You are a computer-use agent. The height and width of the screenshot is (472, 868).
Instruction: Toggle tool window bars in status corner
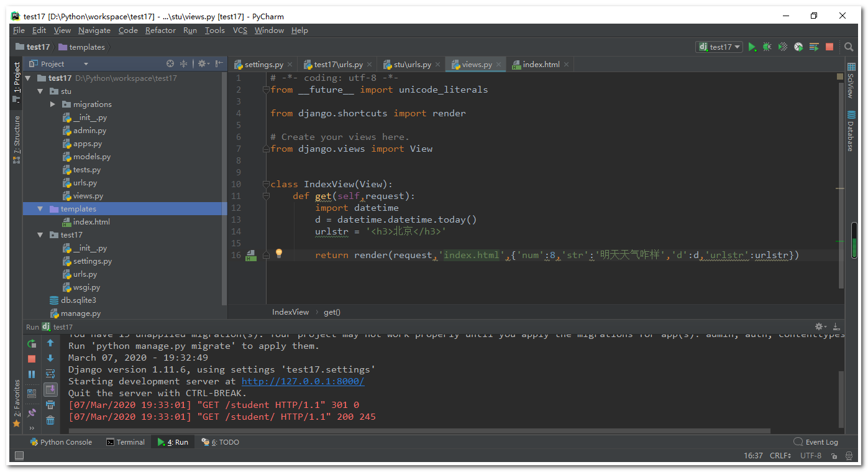pyautogui.click(x=19, y=456)
